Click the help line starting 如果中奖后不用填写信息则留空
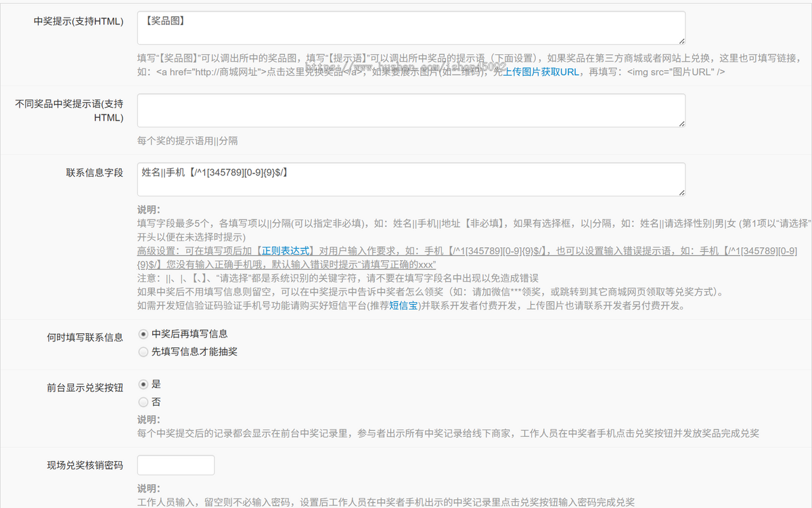812x508 pixels. [x=430, y=292]
